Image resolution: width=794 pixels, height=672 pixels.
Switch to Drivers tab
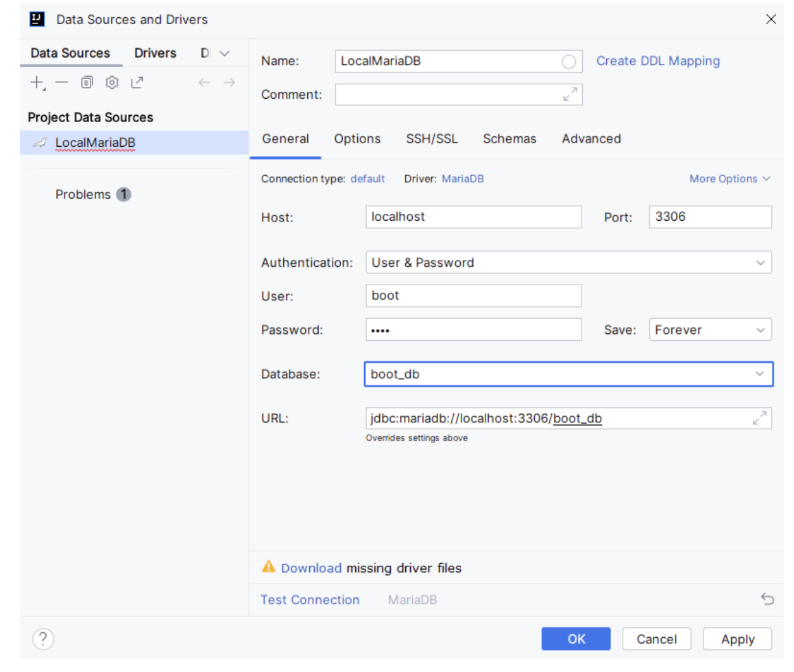tap(156, 53)
